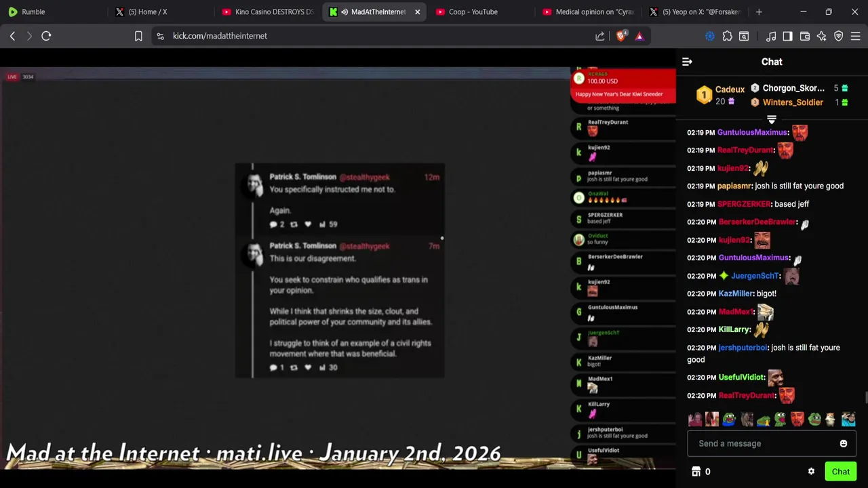Click username MadMex1 in chat
Viewport: 868px width, 488px height.
(x=736, y=312)
